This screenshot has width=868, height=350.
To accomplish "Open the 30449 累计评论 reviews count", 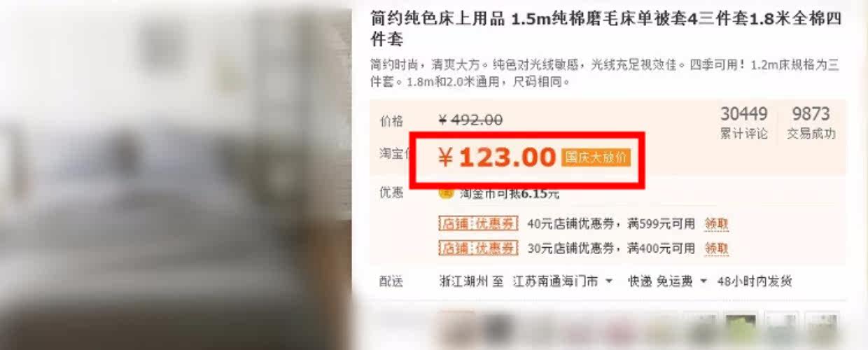I will [x=744, y=122].
